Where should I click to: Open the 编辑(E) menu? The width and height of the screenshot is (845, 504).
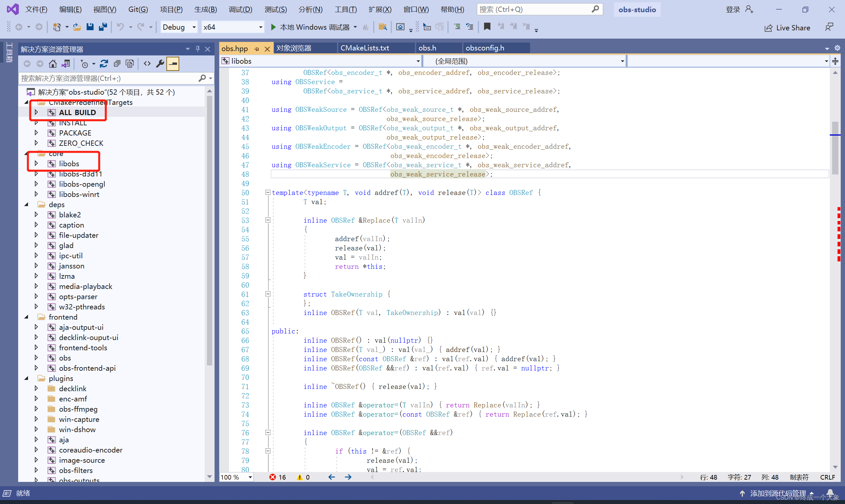tap(70, 10)
